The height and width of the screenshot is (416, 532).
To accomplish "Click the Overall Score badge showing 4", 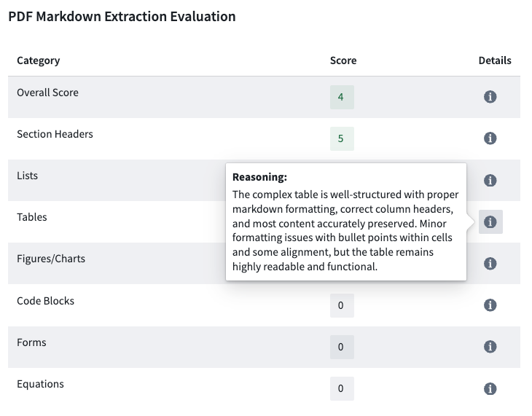I will click(341, 97).
